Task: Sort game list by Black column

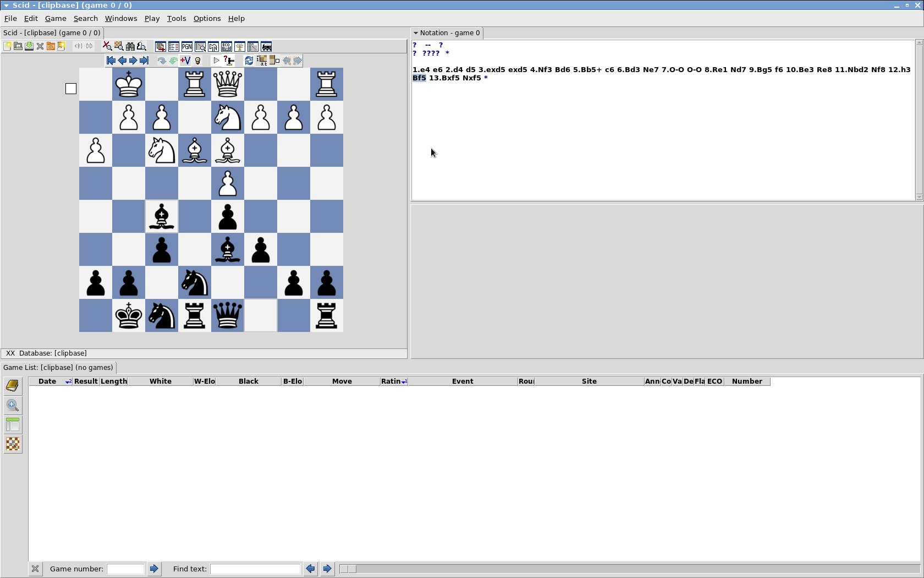Action: (249, 381)
